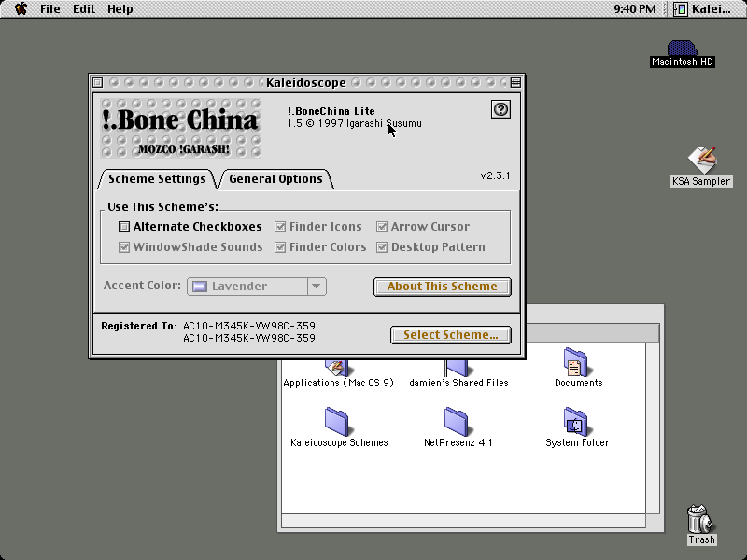747x560 pixels.
Task: Click the Select Scheme... button
Action: [451, 335]
